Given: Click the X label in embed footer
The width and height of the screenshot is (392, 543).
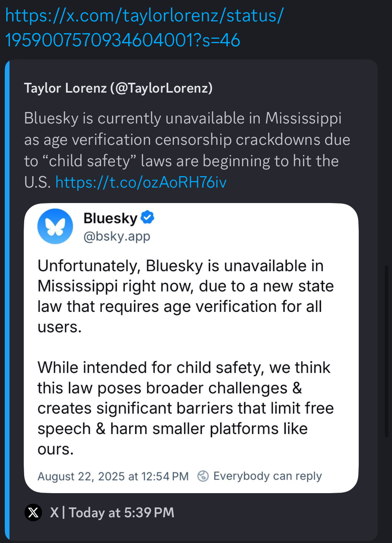Looking at the screenshot, I should point(54,513).
